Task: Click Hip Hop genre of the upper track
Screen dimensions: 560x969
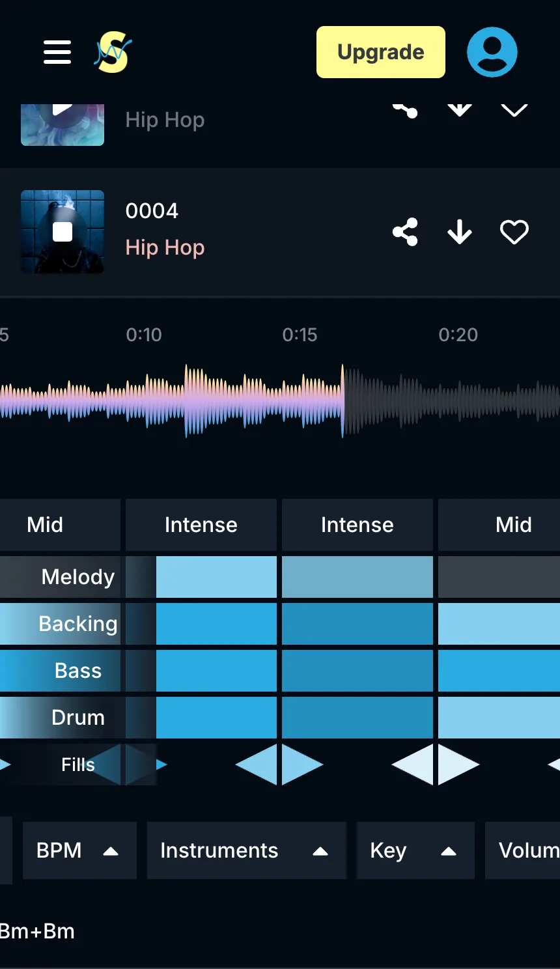Action: pyautogui.click(x=165, y=120)
